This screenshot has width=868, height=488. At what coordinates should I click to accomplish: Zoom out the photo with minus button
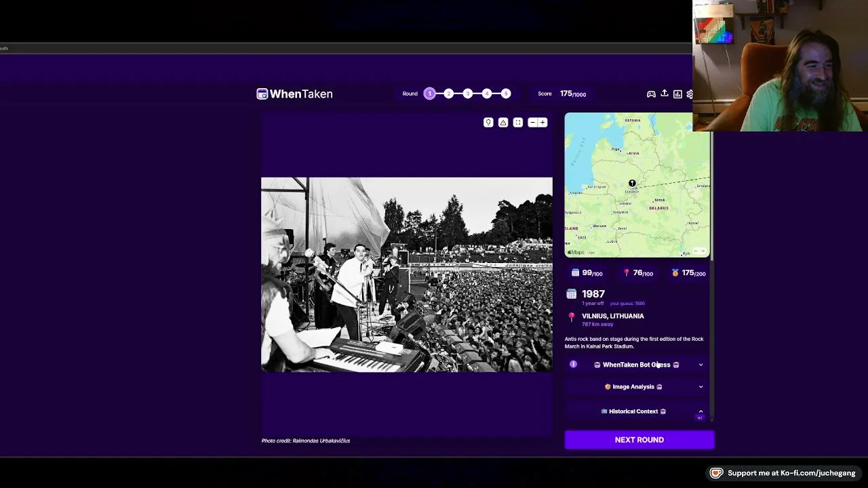point(533,123)
